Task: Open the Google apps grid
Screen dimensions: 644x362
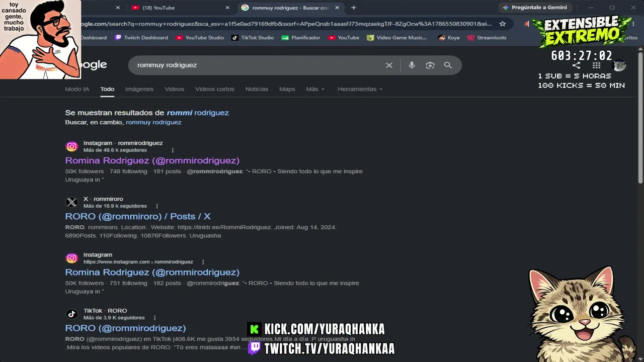Action: [x=596, y=65]
